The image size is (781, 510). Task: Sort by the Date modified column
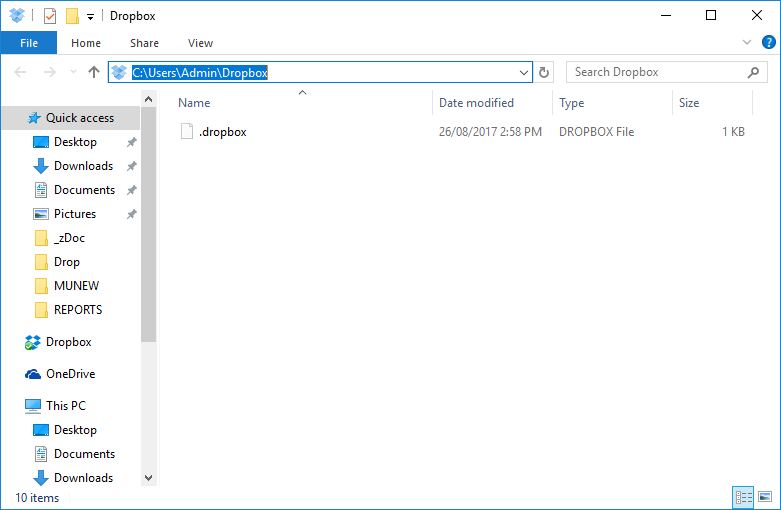click(476, 103)
